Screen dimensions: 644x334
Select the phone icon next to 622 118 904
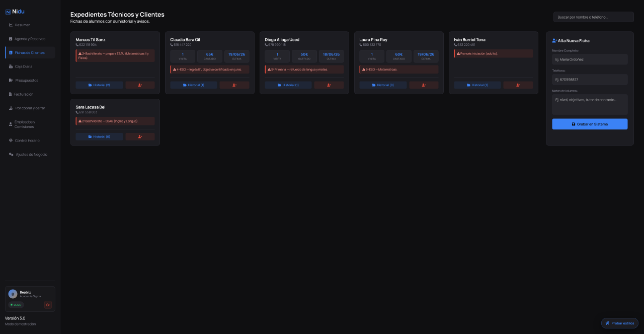coord(77,45)
